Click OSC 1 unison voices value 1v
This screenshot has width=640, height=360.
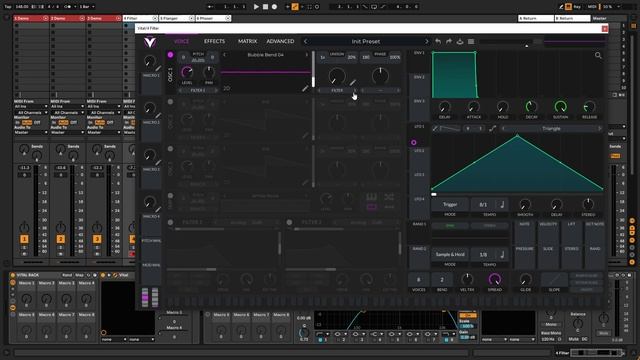pos(322,57)
